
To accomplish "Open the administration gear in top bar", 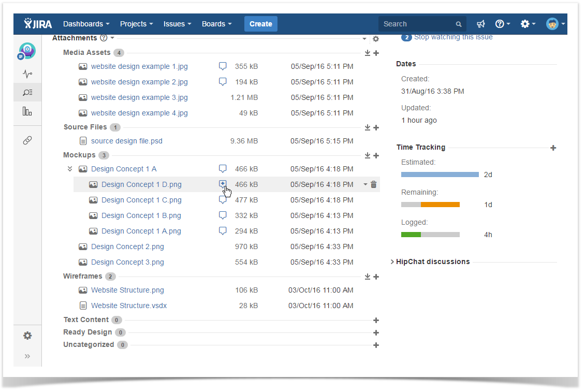I will [x=528, y=24].
